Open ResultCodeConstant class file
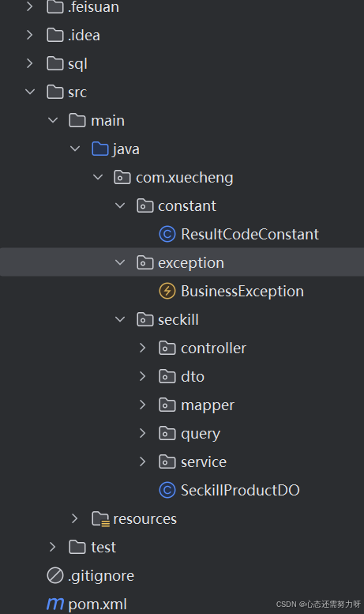 250,234
